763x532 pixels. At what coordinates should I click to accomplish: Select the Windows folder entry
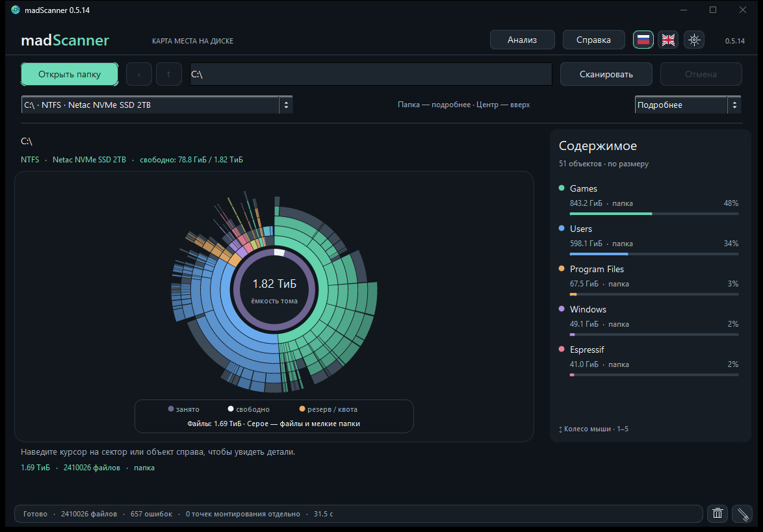(649, 322)
